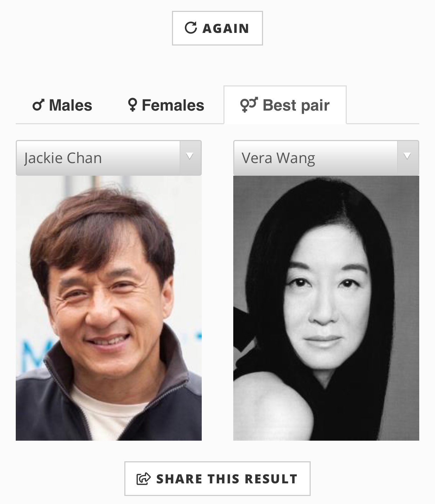
Task: Click the black-and-white woman portrait
Action: 326,308
